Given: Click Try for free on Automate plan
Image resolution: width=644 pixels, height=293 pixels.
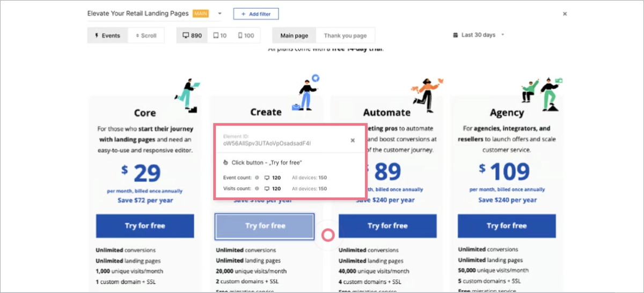Looking at the screenshot, I should click(387, 226).
